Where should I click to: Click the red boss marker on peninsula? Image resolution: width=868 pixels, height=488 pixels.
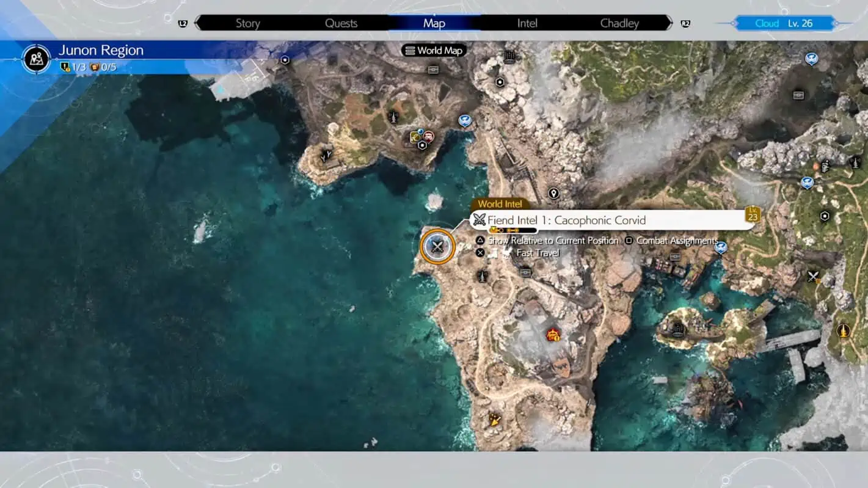(x=553, y=335)
